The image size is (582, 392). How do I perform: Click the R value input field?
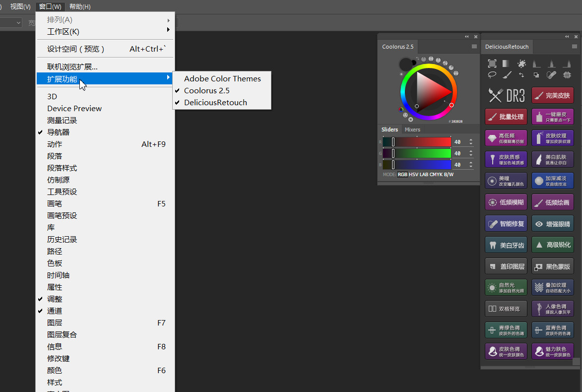click(x=459, y=142)
